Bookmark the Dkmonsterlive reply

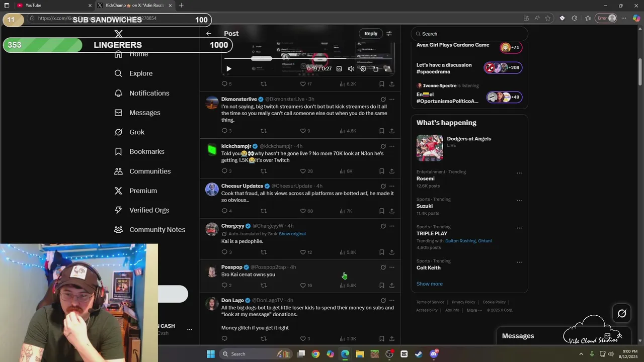coord(382,131)
